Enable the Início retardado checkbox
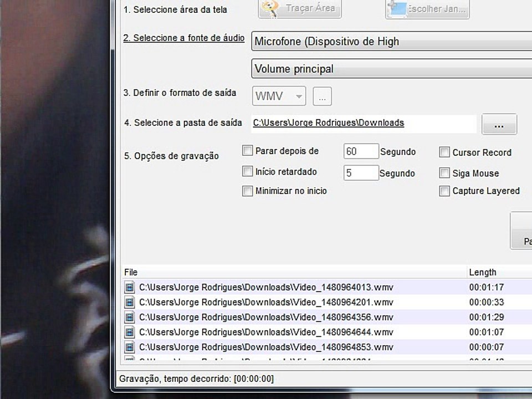The width and height of the screenshot is (532, 399). click(x=247, y=171)
